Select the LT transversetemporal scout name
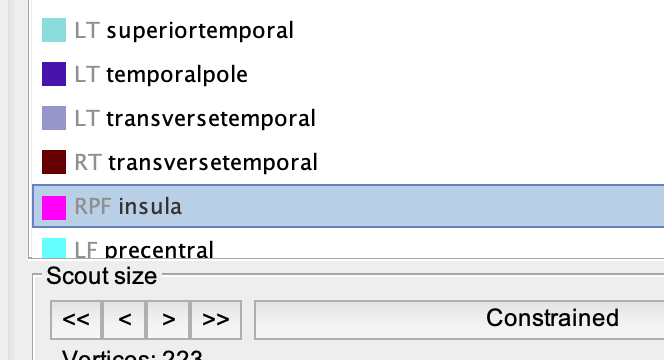Image resolution: width=664 pixels, height=360 pixels. [211, 118]
